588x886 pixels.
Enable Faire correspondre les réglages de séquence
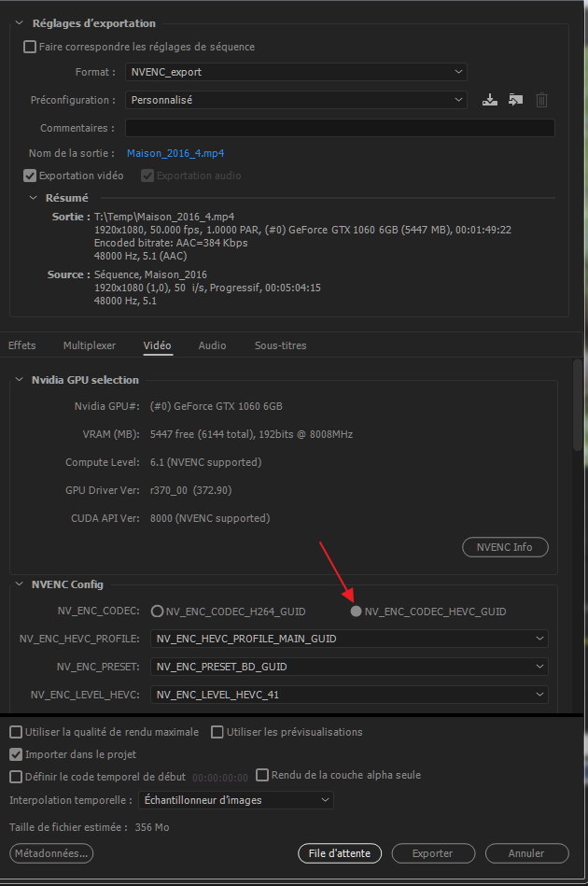pyautogui.click(x=30, y=47)
